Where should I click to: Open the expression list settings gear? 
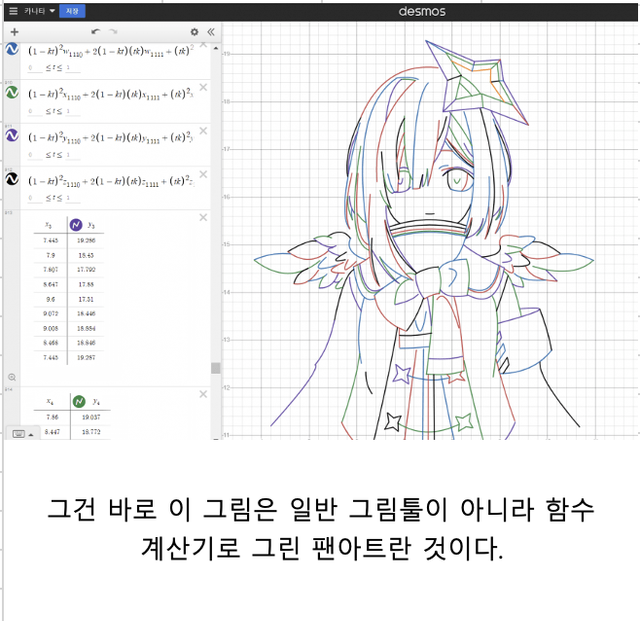click(x=194, y=32)
